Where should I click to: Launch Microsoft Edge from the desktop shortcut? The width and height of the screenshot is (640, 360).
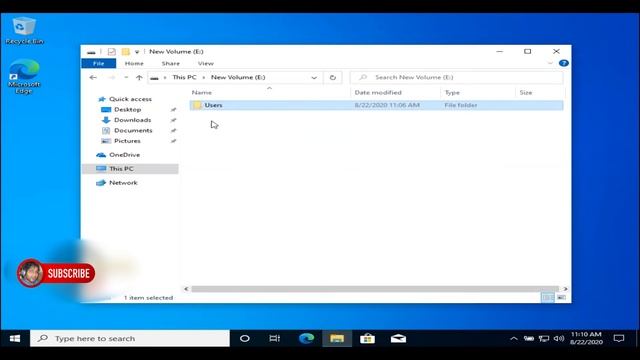[x=24, y=76]
